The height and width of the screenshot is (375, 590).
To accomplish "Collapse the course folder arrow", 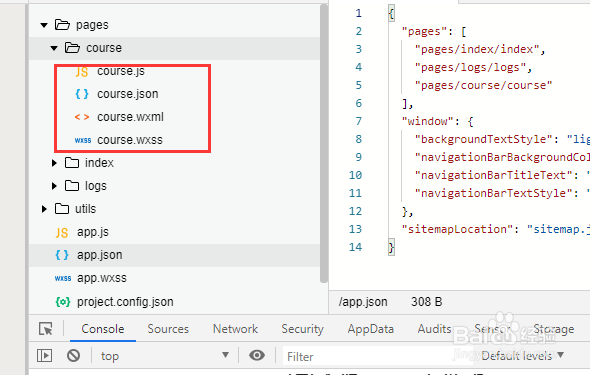I will pos(54,48).
